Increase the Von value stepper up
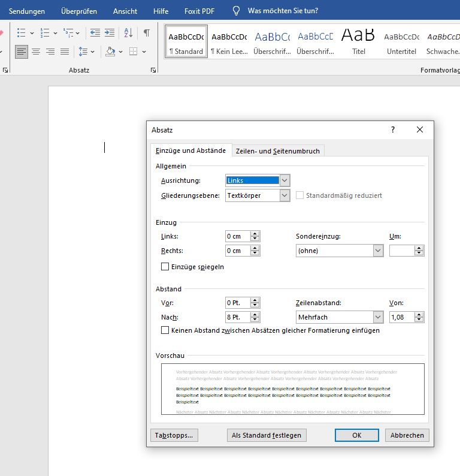This screenshot has width=460, height=476. click(x=419, y=315)
